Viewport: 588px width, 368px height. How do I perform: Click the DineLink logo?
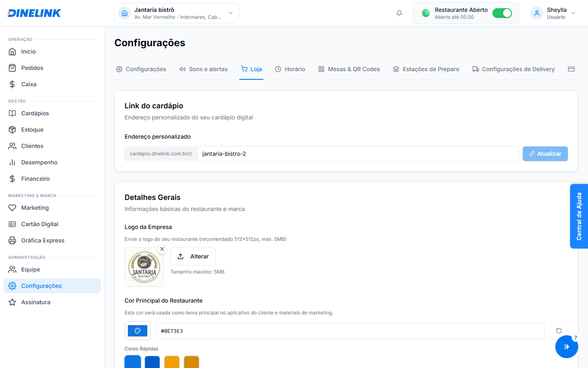click(34, 13)
